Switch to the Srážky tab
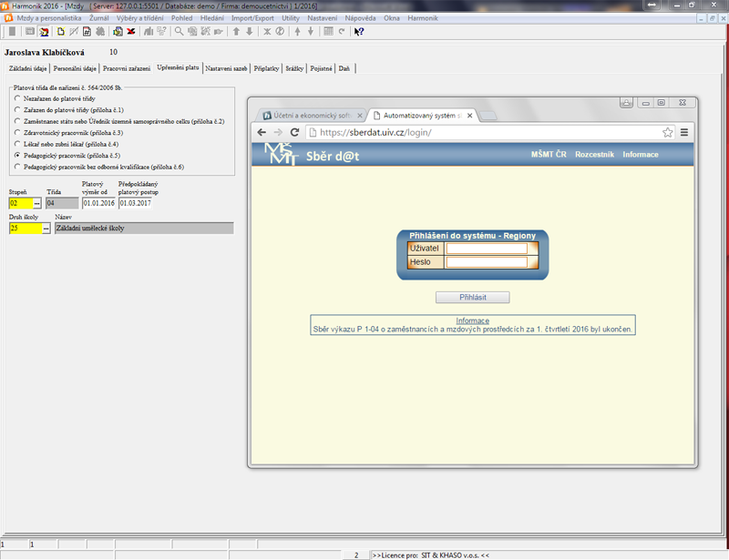The height and width of the screenshot is (560, 729). tap(294, 68)
